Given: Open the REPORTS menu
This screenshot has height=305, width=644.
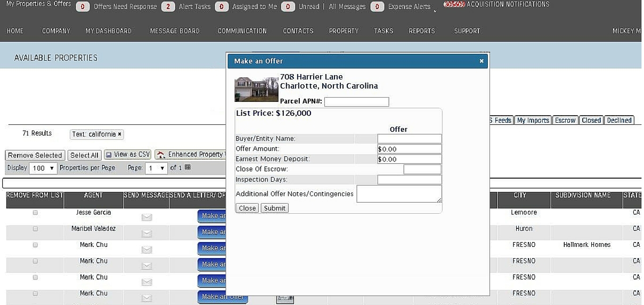Looking at the screenshot, I should (422, 31).
